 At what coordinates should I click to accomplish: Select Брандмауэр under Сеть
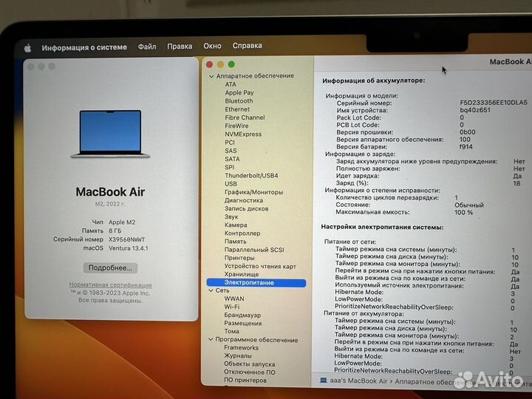(242, 315)
